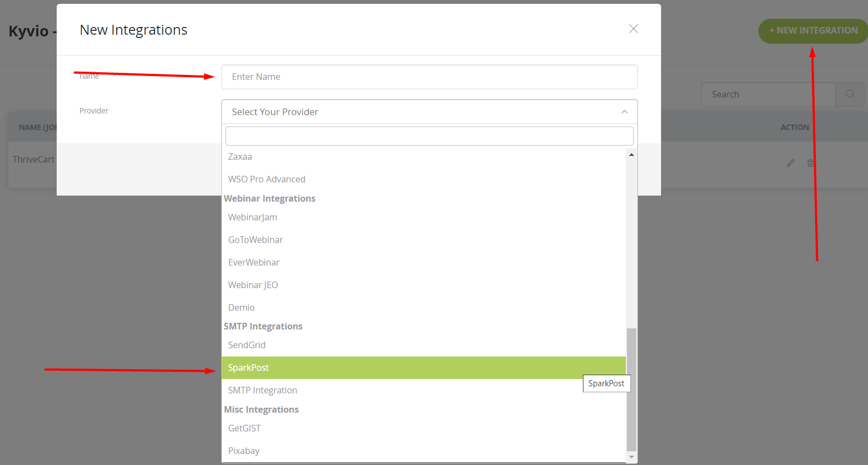
Task: Pick GoToWebinar from the list
Action: click(x=423, y=240)
